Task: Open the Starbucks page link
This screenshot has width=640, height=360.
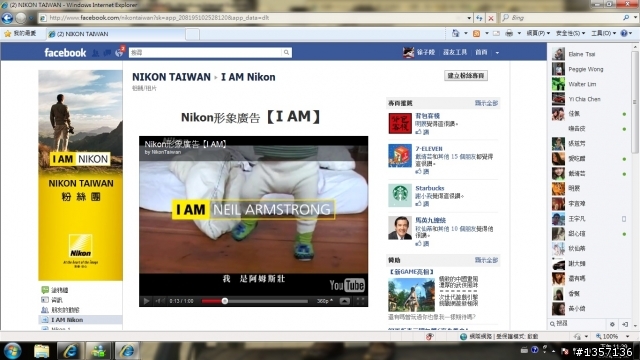Action: [429, 188]
